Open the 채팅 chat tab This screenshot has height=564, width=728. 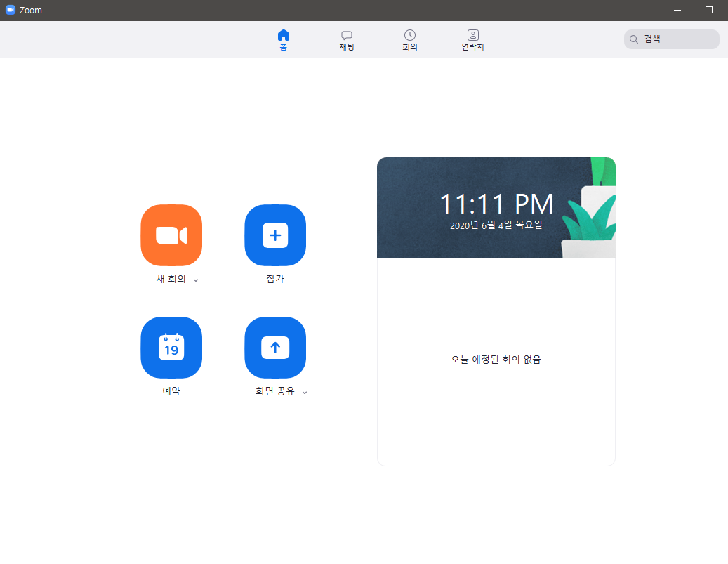tap(346, 40)
